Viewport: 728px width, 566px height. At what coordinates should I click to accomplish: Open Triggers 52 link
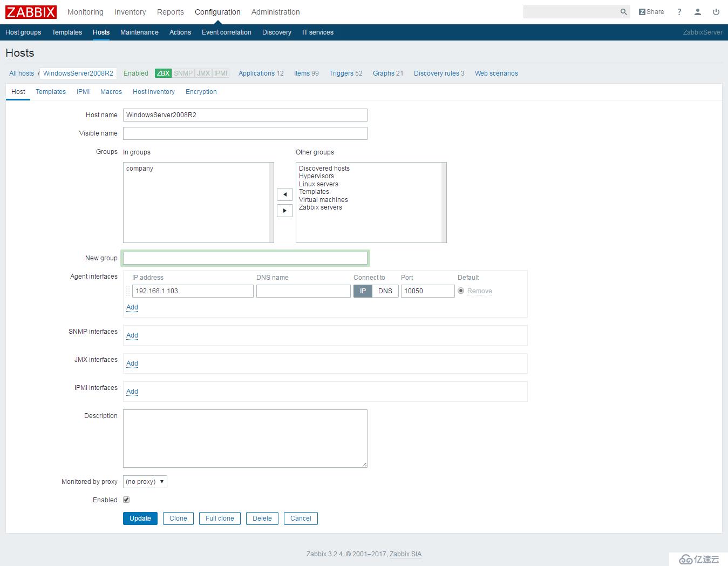(346, 73)
